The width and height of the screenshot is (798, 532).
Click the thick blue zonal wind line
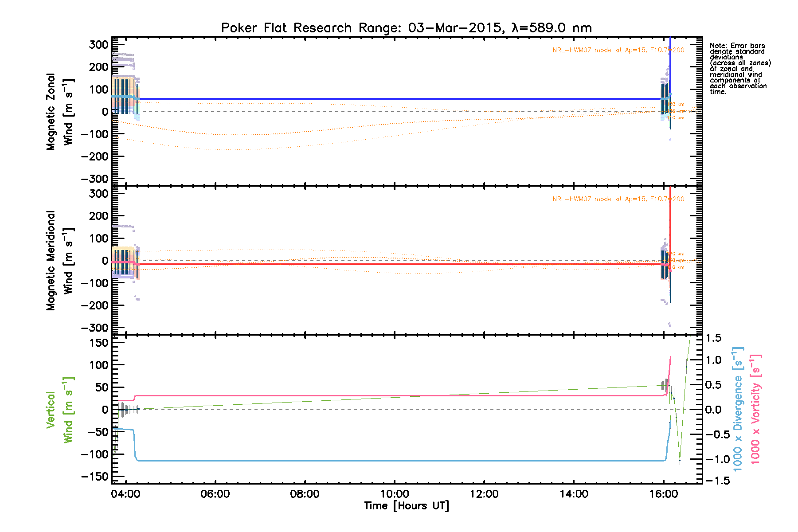pyautogui.click(x=399, y=99)
